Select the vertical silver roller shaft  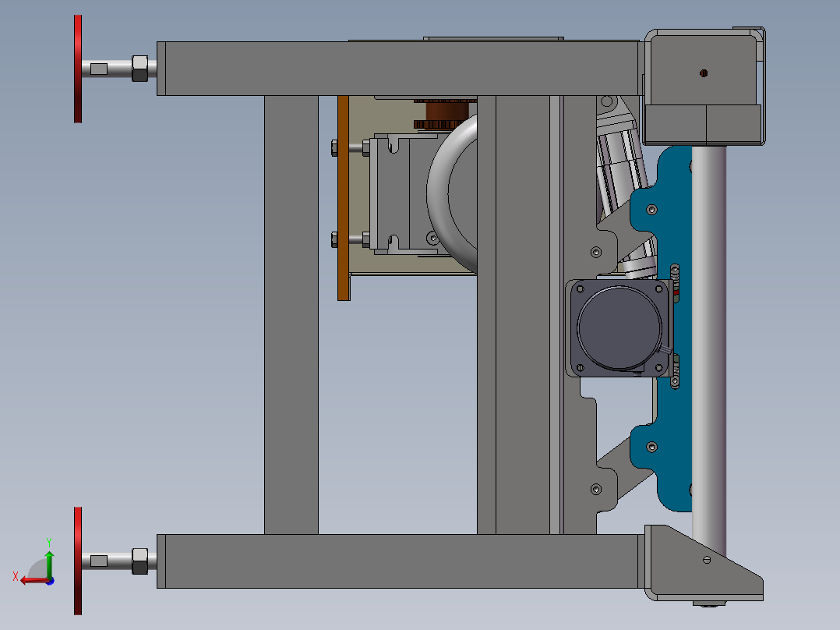pos(709,351)
